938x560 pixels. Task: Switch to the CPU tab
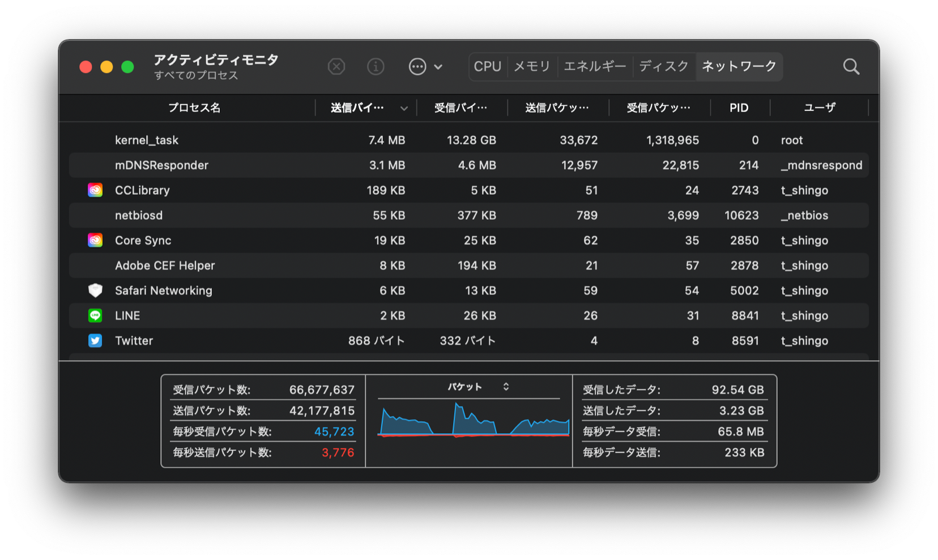(488, 67)
